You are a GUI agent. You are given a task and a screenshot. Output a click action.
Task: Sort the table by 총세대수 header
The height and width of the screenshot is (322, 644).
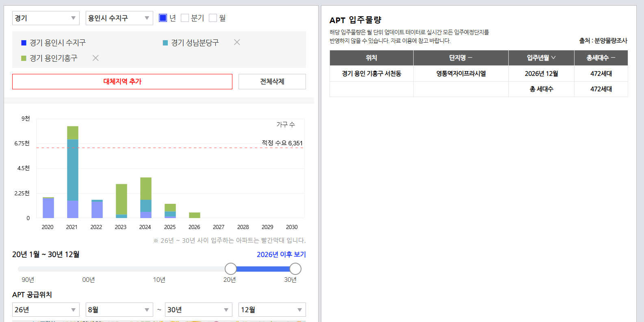(601, 58)
